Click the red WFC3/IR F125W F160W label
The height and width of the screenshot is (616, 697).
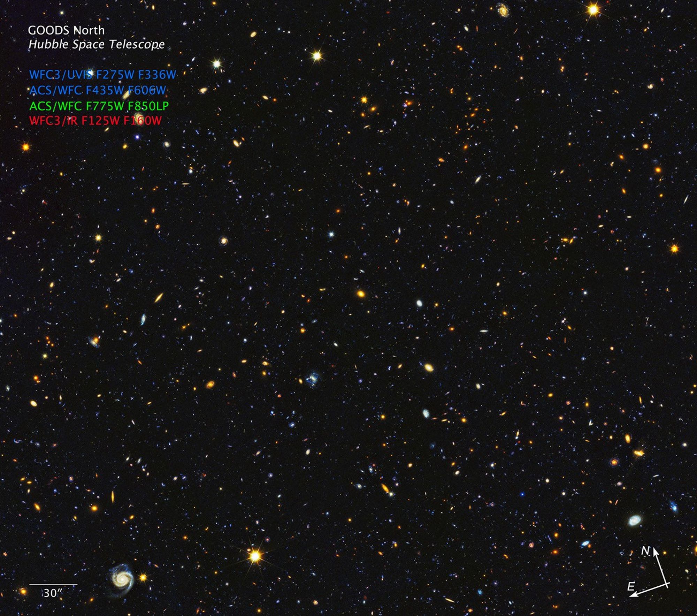tap(95, 121)
